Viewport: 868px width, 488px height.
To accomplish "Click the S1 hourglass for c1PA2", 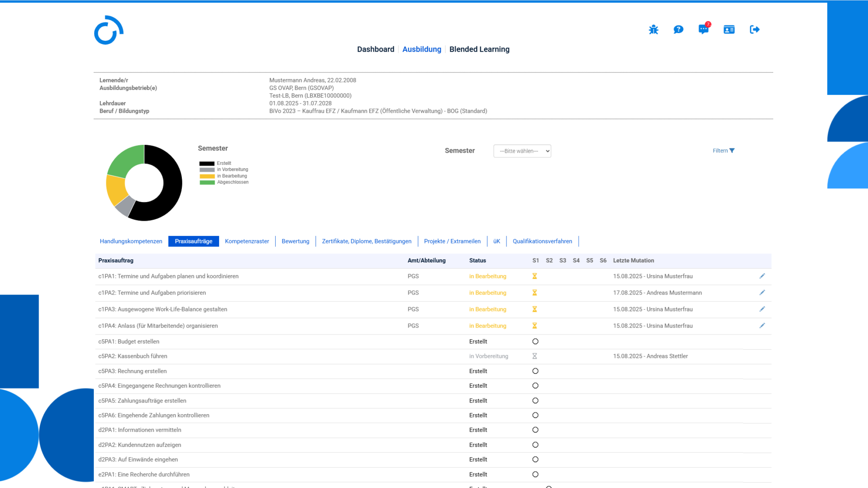I will pyautogui.click(x=535, y=293).
